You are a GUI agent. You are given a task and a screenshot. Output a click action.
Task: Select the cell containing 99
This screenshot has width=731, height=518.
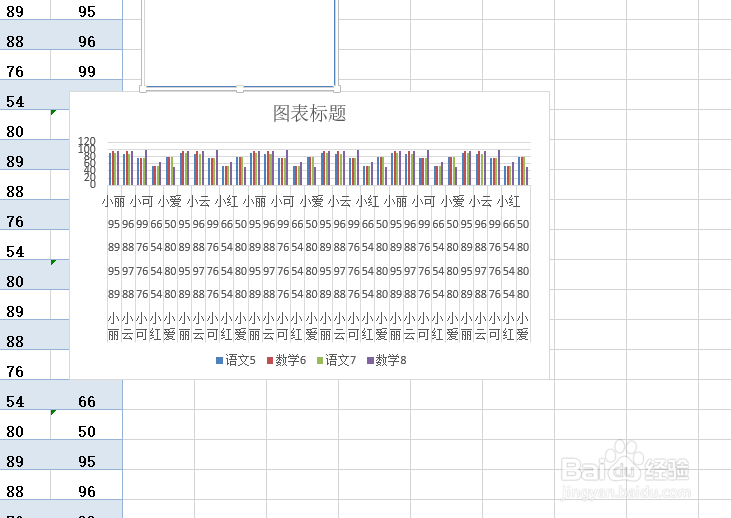(87, 65)
